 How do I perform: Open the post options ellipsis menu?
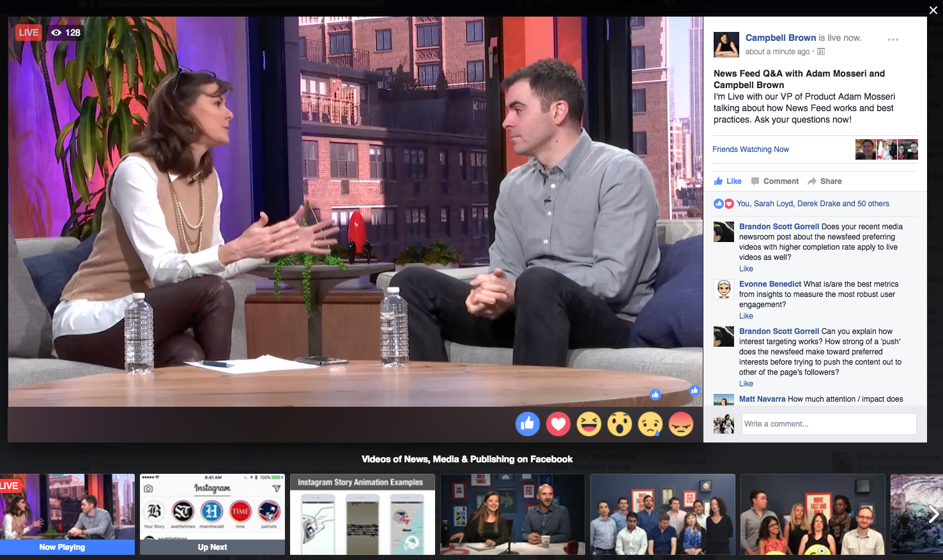893,40
